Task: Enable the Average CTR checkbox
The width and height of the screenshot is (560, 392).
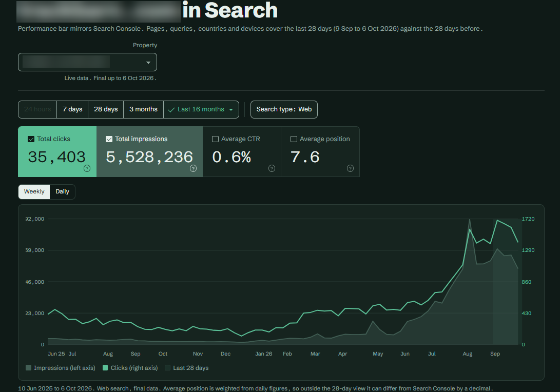Action: click(216, 139)
